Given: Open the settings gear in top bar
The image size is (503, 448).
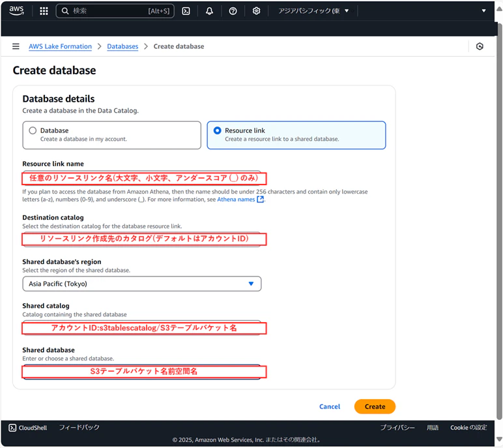Looking at the screenshot, I should tap(256, 11).
